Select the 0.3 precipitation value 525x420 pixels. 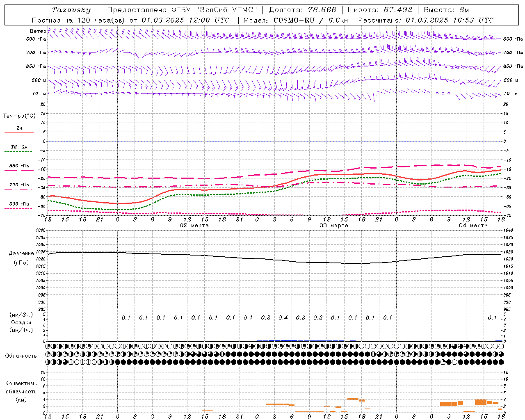tap(301, 317)
